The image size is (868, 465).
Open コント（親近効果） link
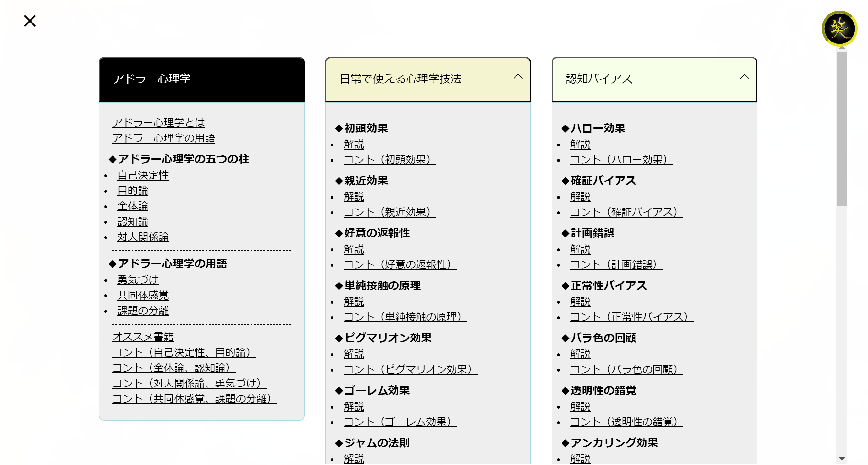coord(390,212)
